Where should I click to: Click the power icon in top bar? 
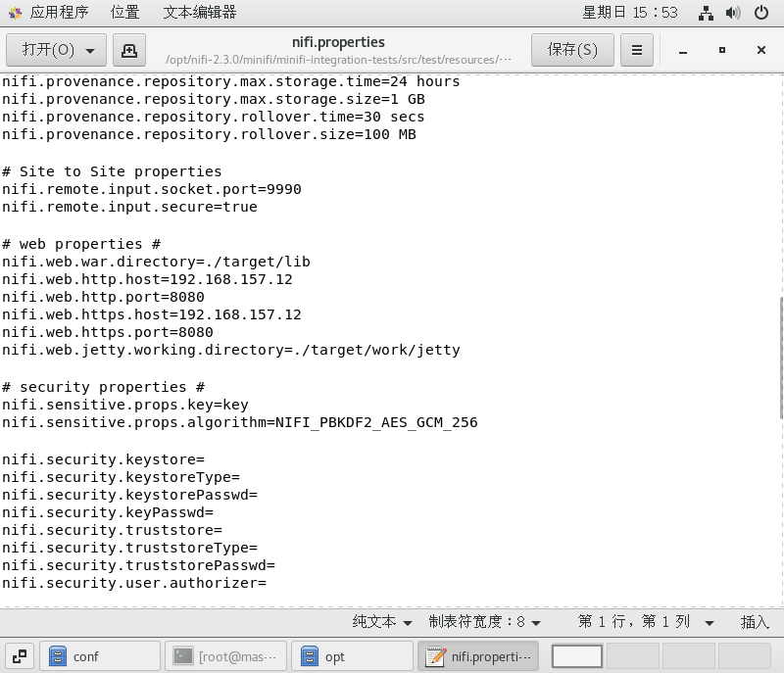click(761, 13)
